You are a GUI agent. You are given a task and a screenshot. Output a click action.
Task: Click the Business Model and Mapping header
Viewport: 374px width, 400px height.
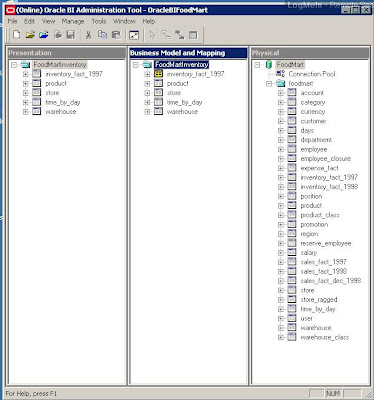click(188, 53)
